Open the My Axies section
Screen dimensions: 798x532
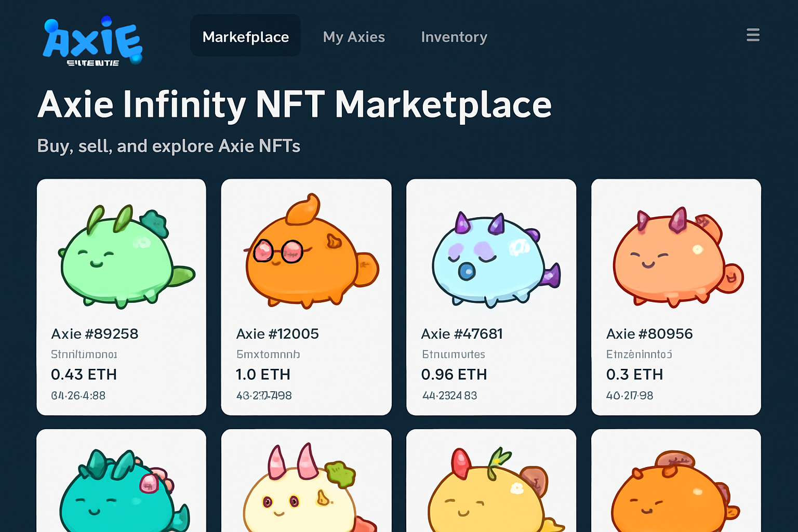coord(354,37)
